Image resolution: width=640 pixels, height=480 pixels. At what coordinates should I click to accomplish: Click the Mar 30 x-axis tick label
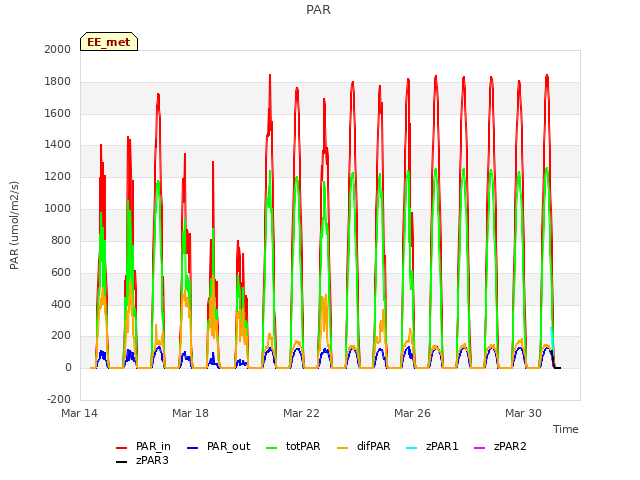click(523, 413)
